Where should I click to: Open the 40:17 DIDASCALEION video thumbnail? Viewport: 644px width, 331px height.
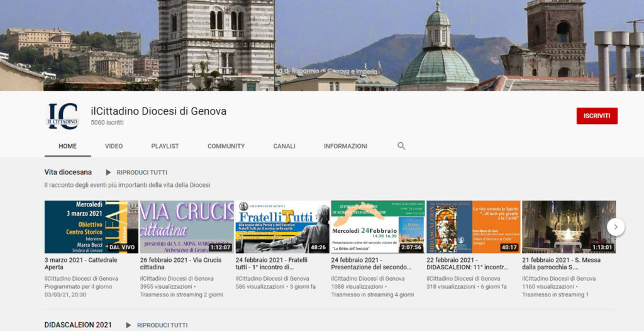pos(473,227)
